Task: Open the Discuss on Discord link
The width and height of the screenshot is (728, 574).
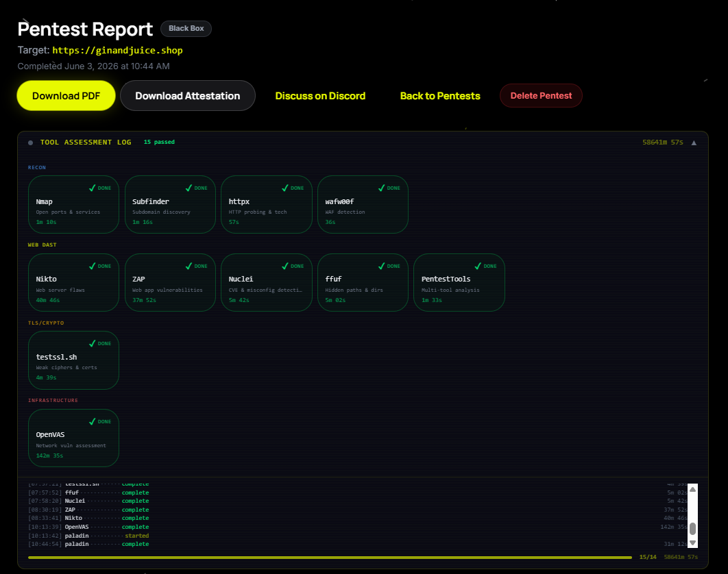Action: [320, 96]
